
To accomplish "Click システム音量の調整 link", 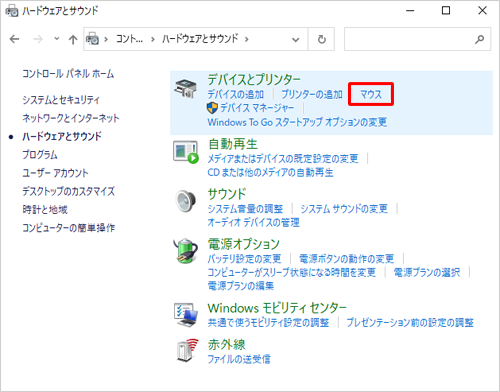I will point(245,209).
